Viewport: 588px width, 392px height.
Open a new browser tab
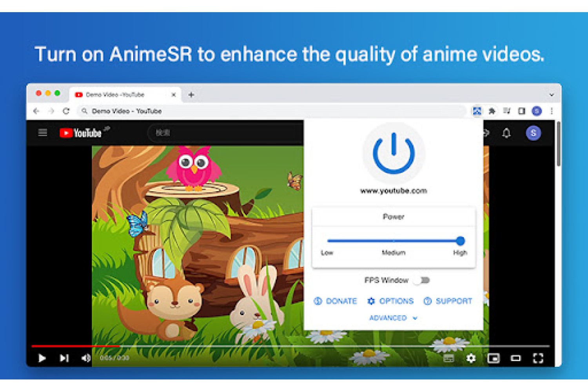pyautogui.click(x=191, y=95)
